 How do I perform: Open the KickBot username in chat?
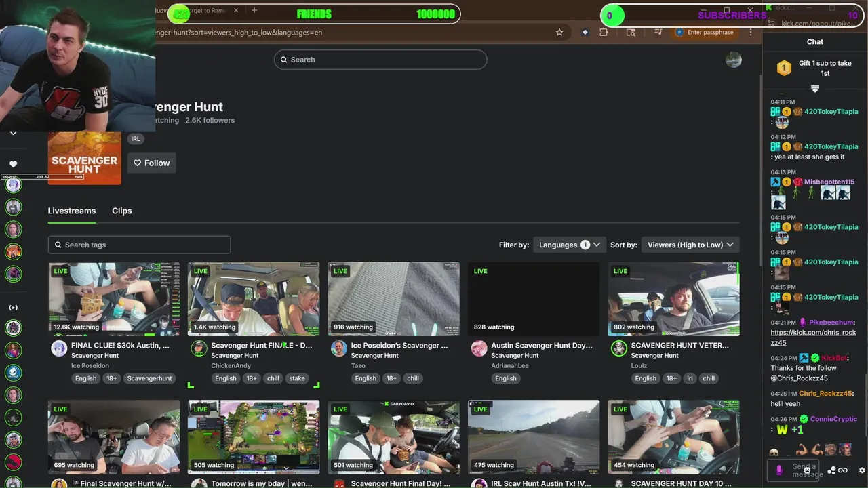tap(835, 358)
